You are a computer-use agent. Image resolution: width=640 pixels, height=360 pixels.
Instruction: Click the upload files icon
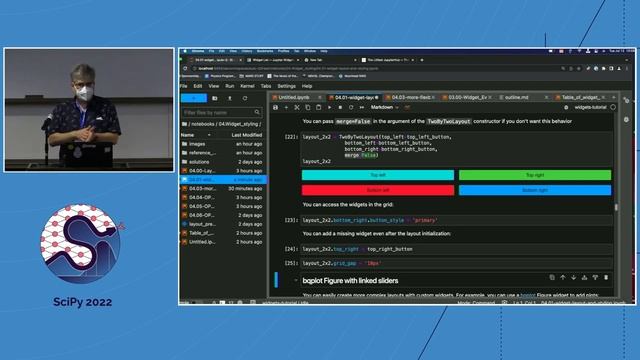tap(230, 98)
